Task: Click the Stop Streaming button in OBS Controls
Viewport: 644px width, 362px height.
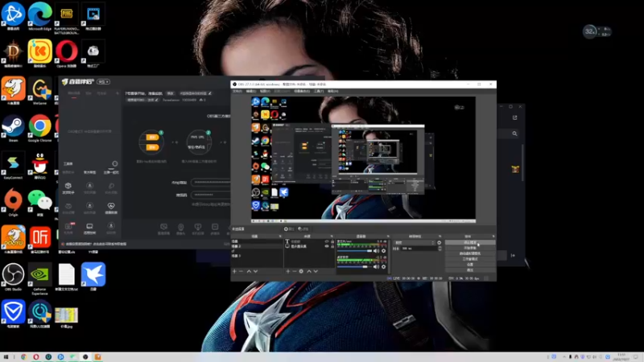Action: tap(470, 242)
